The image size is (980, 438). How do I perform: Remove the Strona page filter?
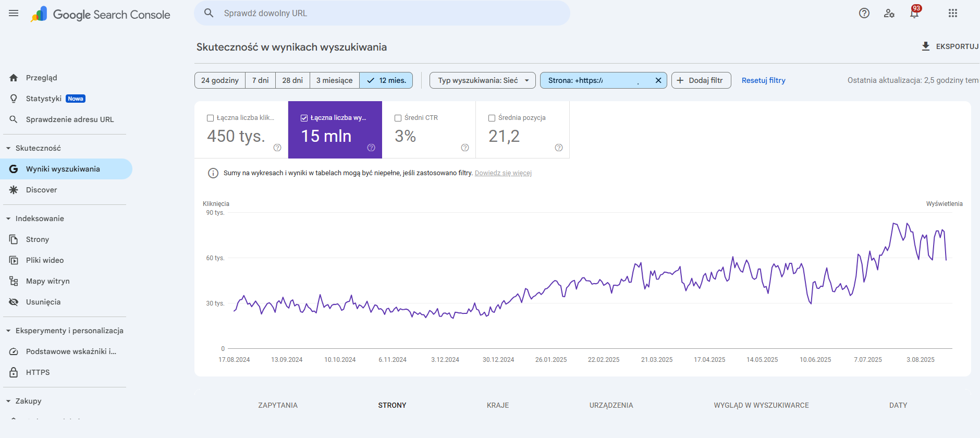coord(658,80)
